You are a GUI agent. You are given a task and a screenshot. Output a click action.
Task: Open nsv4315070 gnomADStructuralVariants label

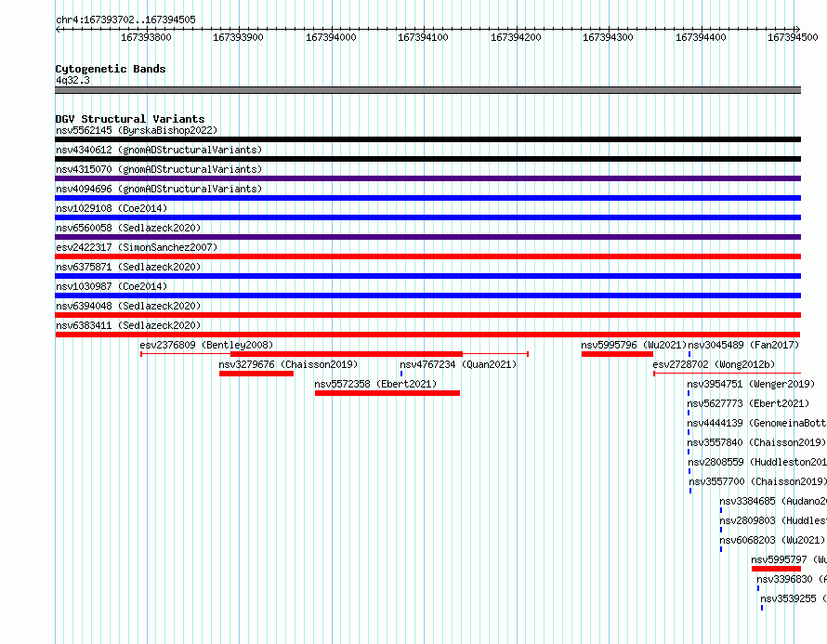(x=159, y=169)
